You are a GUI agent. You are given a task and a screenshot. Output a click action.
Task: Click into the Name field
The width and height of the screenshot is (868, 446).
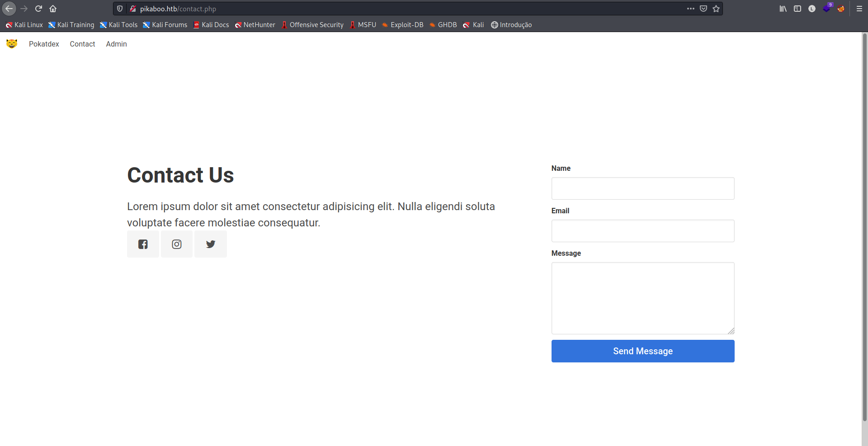tap(642, 188)
